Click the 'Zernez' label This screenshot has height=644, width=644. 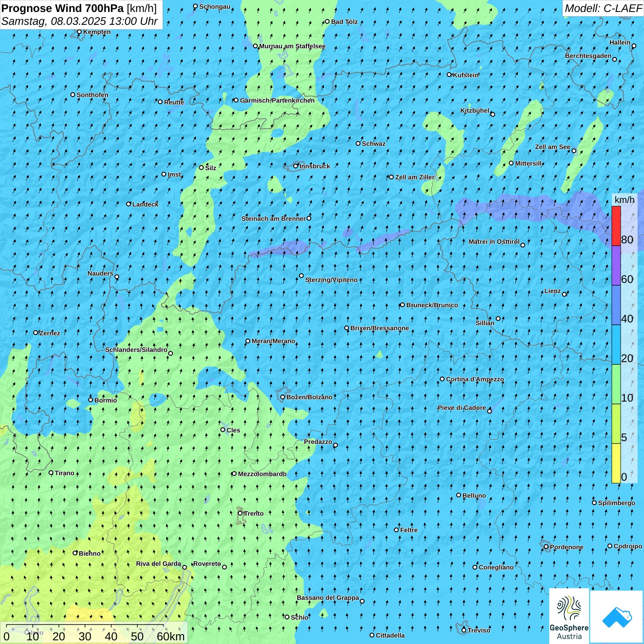point(50,333)
